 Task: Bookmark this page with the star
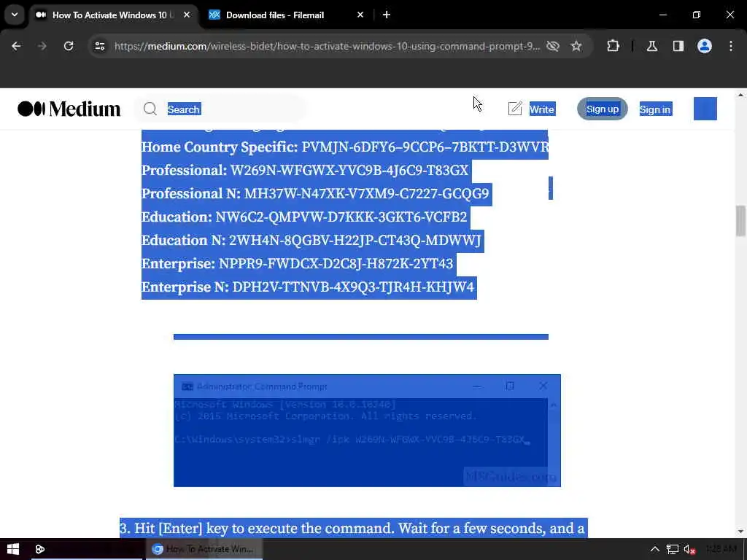[x=576, y=46]
